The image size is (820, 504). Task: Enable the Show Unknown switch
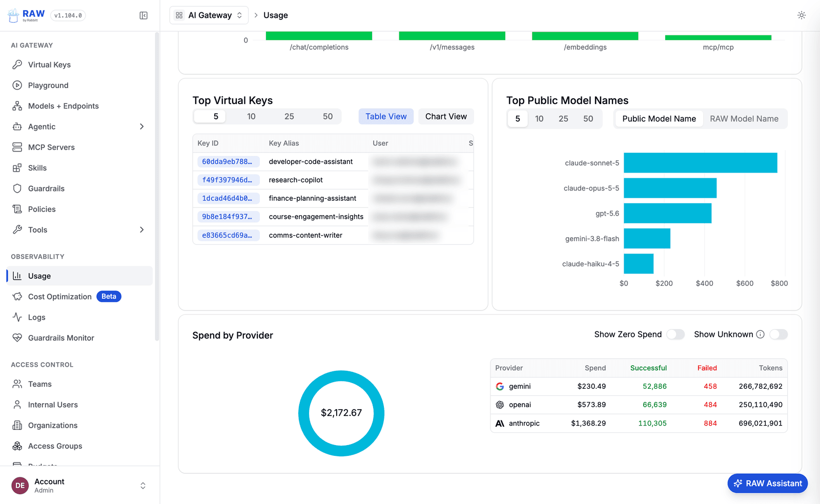[778, 334]
